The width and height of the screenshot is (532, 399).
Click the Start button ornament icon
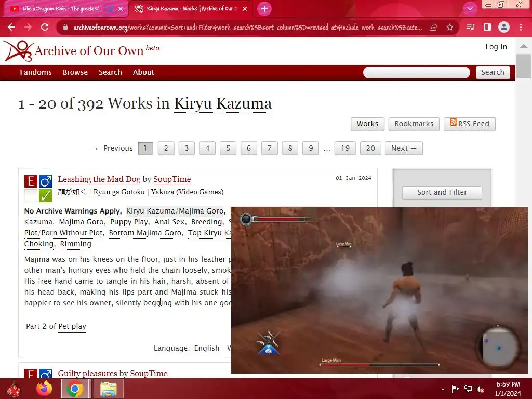point(14,389)
